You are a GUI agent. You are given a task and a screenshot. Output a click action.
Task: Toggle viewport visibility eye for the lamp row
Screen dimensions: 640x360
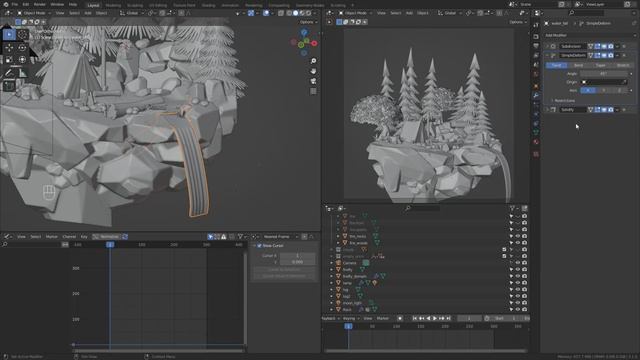(x=518, y=283)
